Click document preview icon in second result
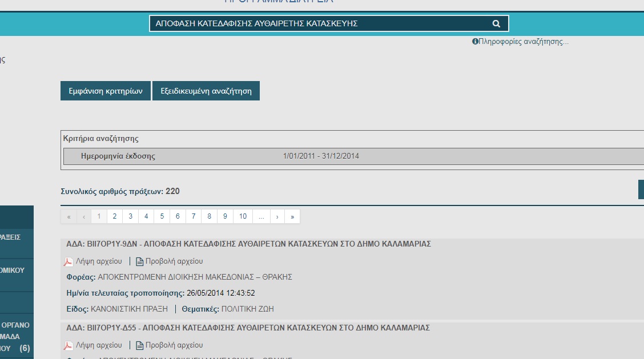 139,345
